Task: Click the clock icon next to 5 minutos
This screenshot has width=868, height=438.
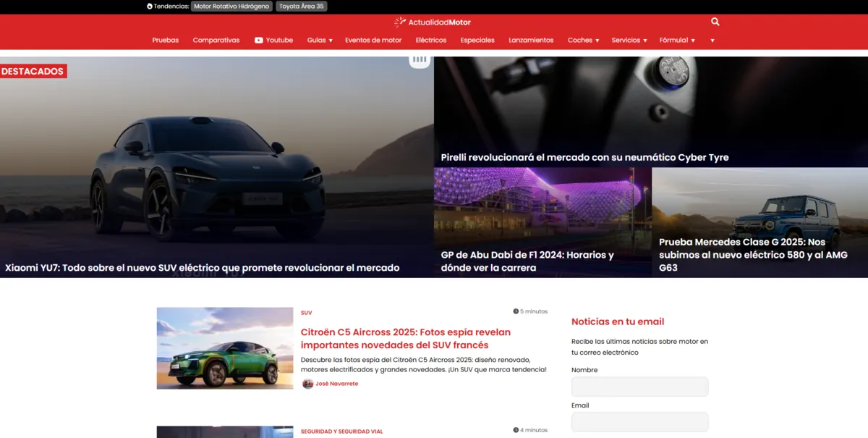Action: point(516,311)
